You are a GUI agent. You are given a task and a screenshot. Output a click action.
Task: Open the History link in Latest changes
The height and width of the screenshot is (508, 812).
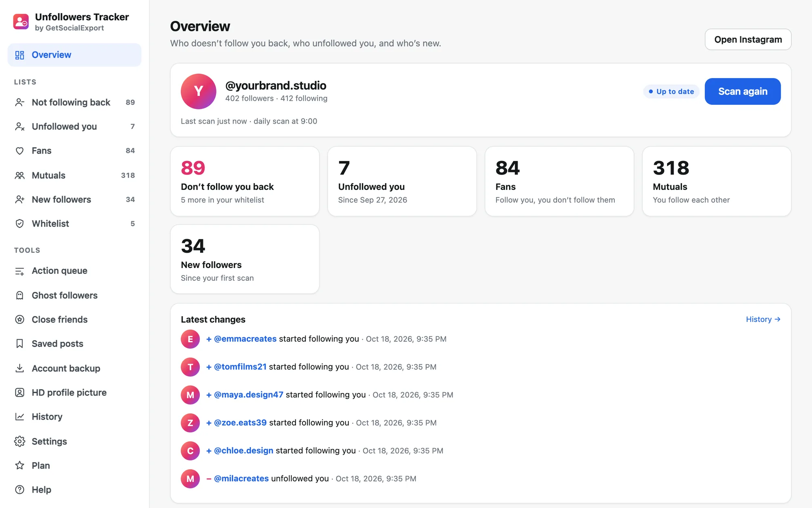[763, 319]
